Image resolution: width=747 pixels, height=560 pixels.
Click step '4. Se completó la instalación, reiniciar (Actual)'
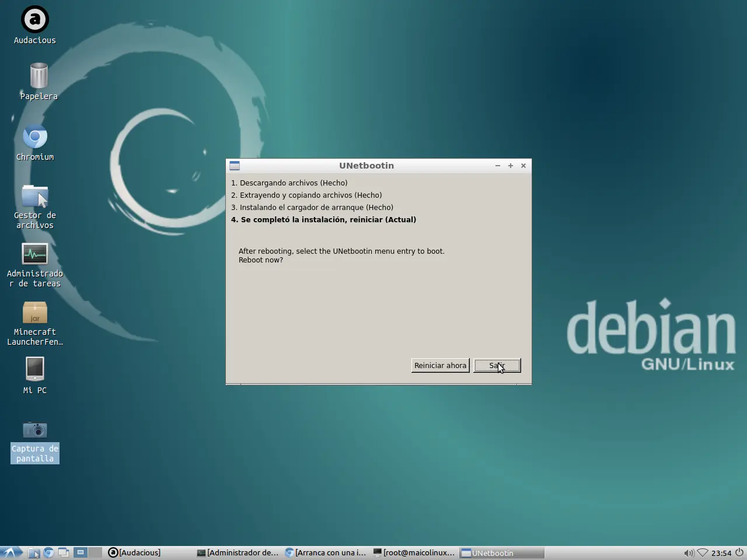pos(324,220)
